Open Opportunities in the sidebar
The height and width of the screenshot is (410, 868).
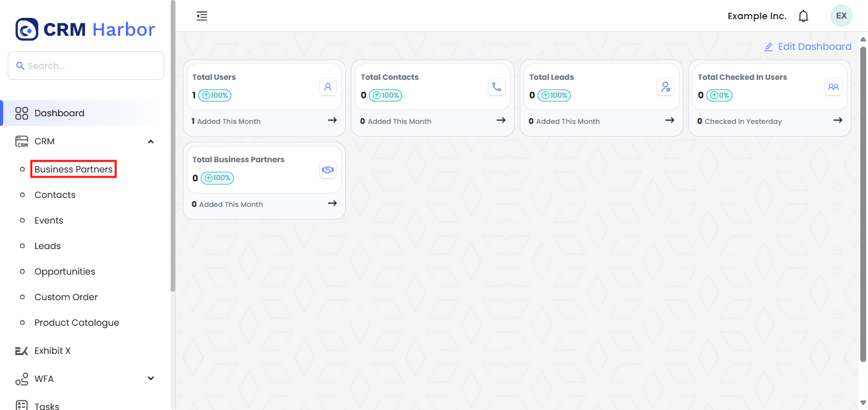65,271
